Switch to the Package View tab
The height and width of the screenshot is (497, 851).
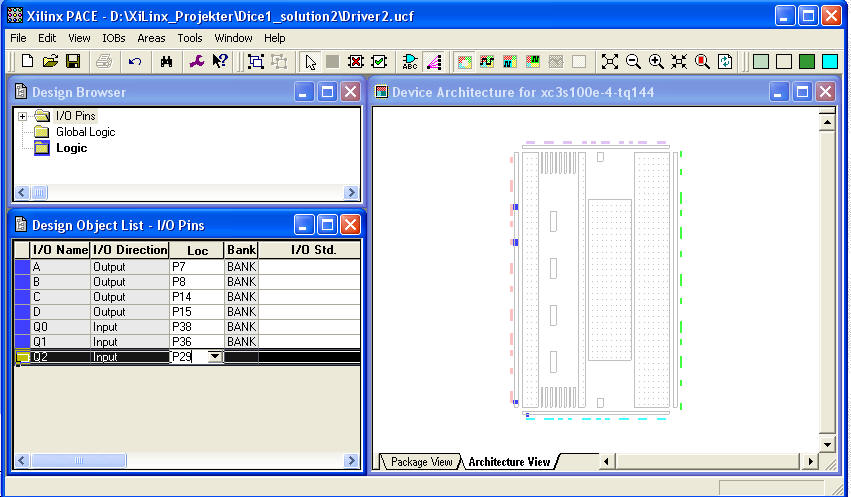tap(421, 462)
